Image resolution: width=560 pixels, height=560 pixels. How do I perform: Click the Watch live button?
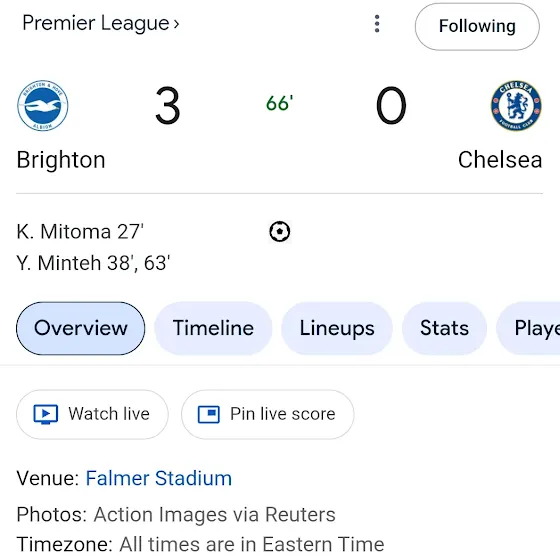[92, 414]
